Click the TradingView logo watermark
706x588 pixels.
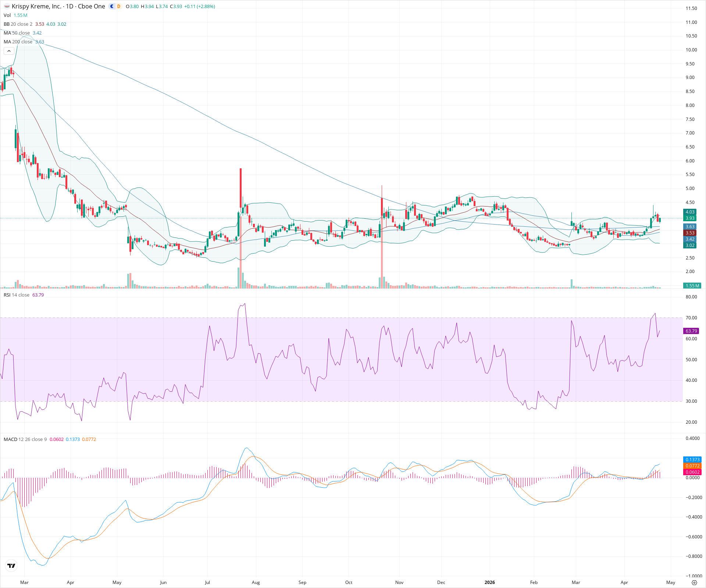(x=11, y=566)
